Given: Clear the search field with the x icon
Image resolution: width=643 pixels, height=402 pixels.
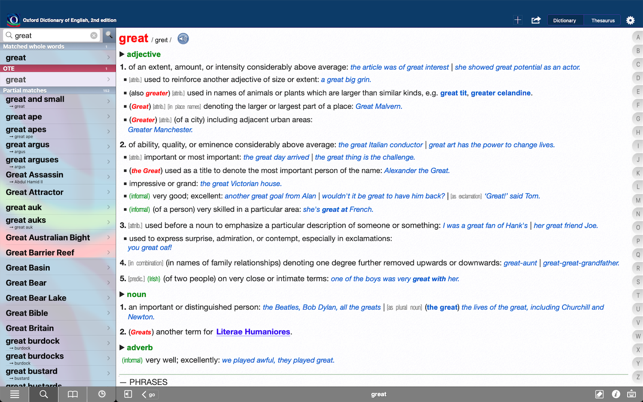Looking at the screenshot, I should pyautogui.click(x=94, y=35).
